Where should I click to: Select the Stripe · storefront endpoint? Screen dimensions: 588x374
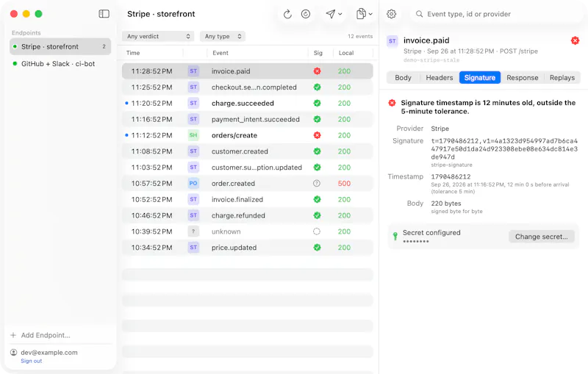[60, 46]
